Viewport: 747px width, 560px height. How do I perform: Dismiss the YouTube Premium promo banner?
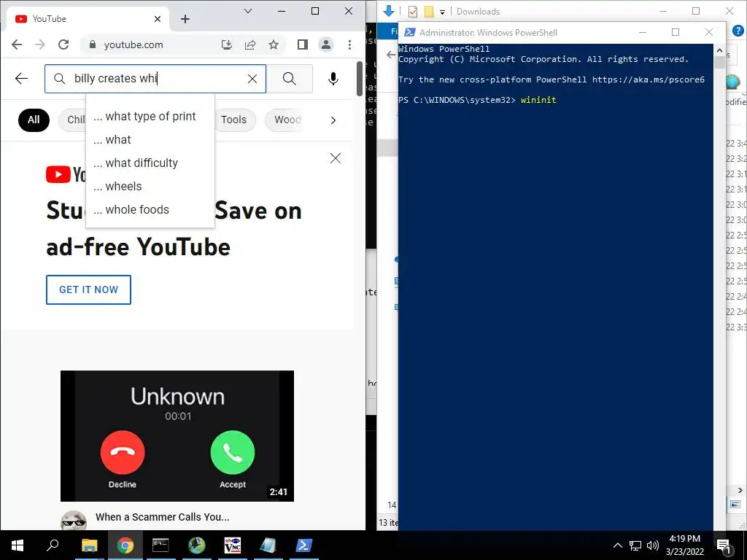pyautogui.click(x=336, y=158)
